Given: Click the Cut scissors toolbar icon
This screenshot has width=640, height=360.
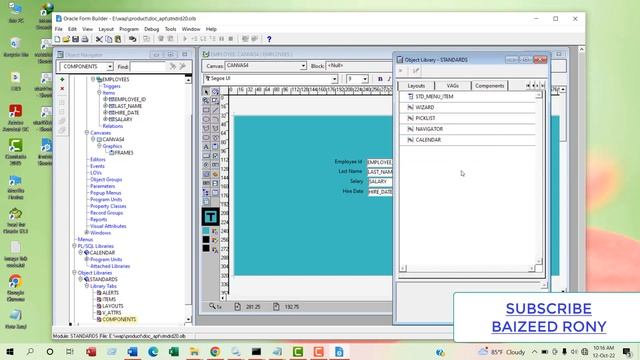Looking at the screenshot, I should tap(99, 39).
